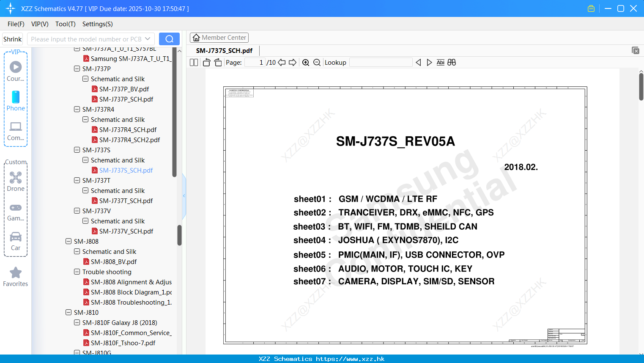Open SM-J808 Troubleshooting_1 file
Screen dimensions: 644x363
pos(131,302)
